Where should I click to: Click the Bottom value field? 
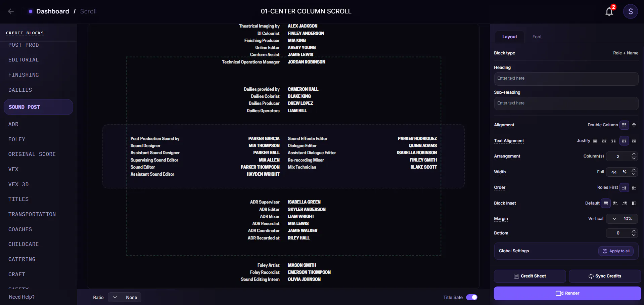tap(618, 233)
